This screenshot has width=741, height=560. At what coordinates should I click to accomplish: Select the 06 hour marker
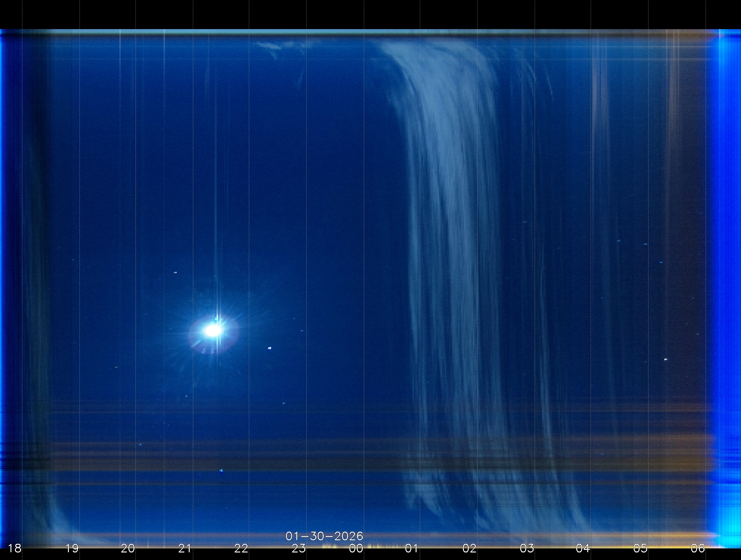[x=698, y=549]
